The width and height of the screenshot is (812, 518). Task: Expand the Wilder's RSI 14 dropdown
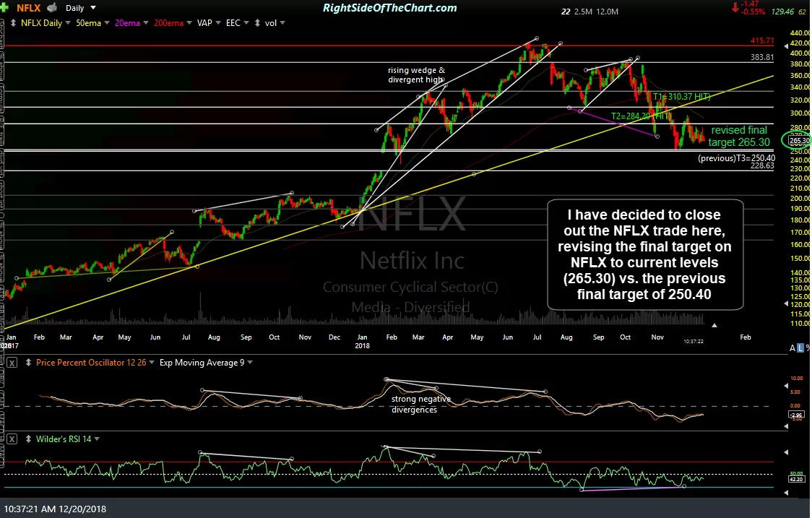97,439
